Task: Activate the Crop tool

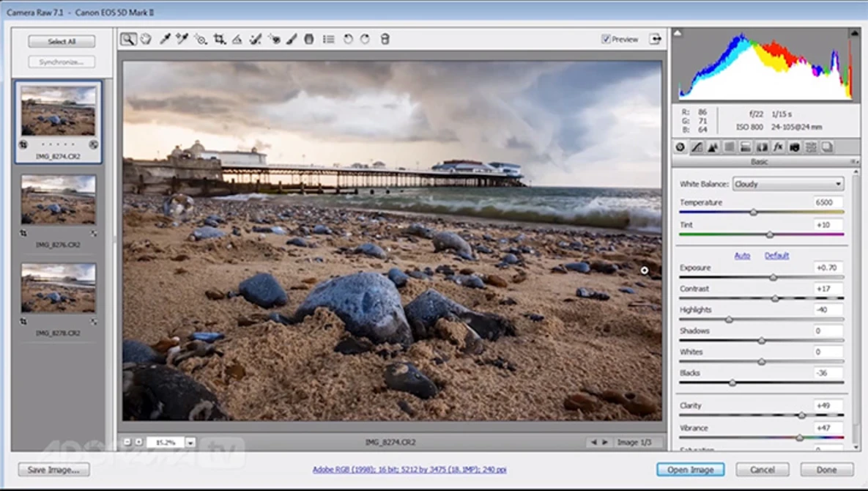Action: [219, 40]
